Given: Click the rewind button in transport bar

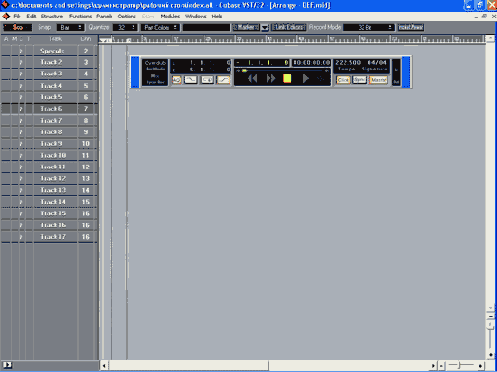Looking at the screenshot, I should coord(253,78).
